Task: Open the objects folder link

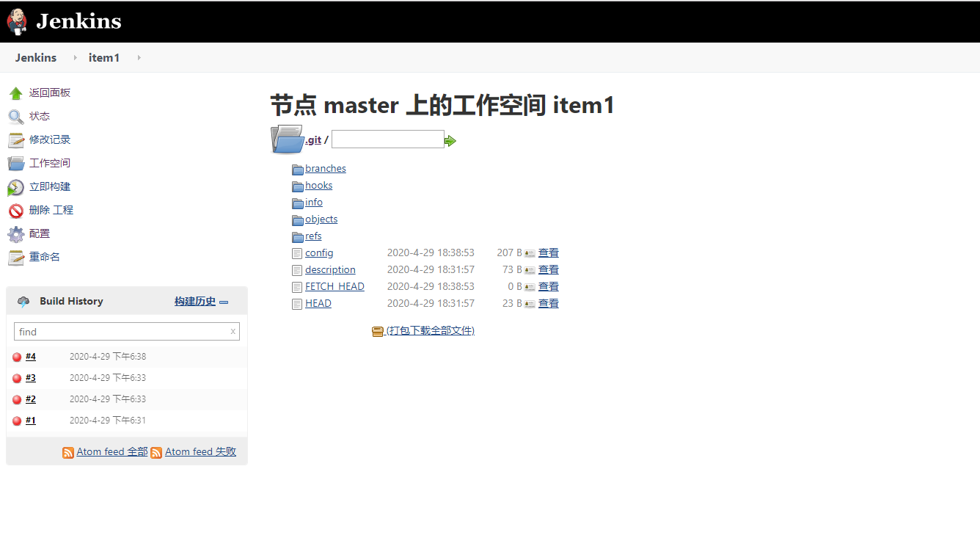Action: [x=321, y=219]
